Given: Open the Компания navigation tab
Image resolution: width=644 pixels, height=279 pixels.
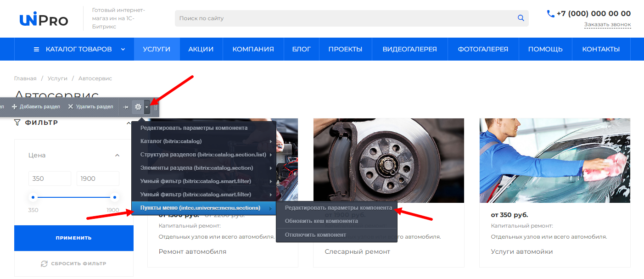Looking at the screenshot, I should coord(253,49).
